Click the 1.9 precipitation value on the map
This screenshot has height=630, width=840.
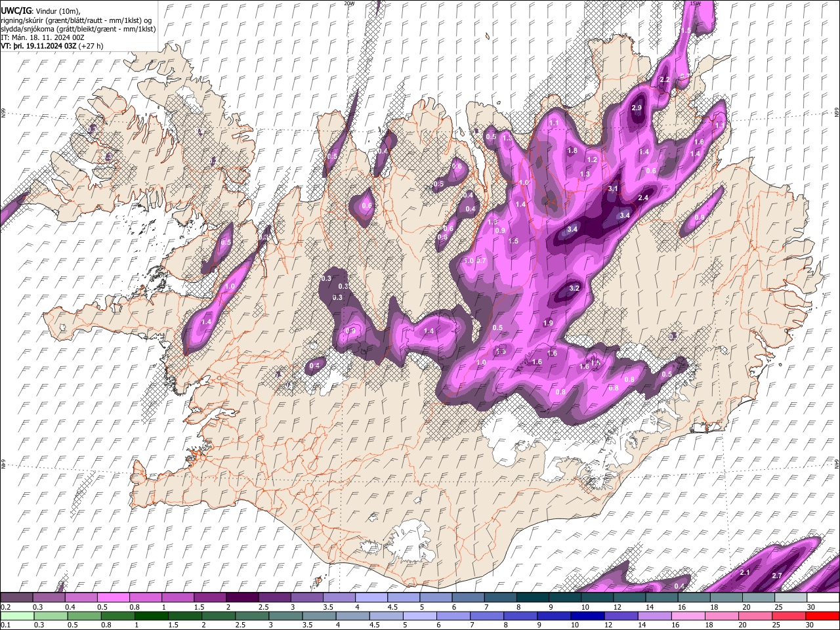pyautogui.click(x=548, y=323)
